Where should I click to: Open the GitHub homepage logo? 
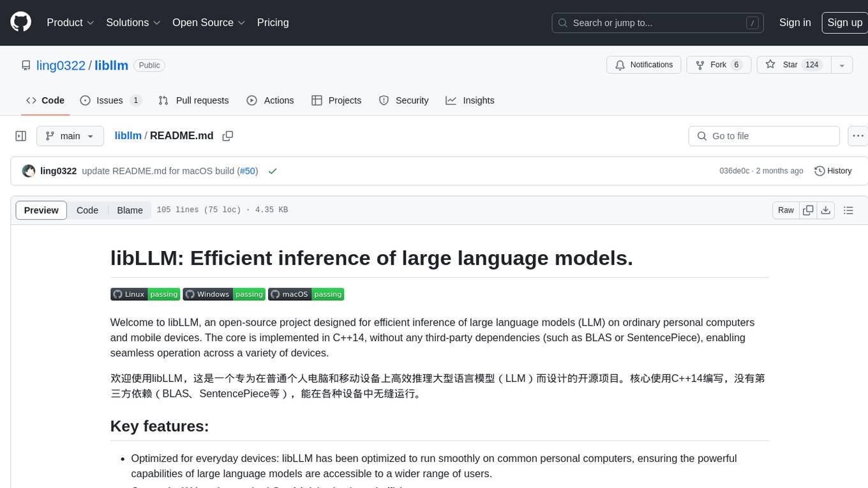point(21,22)
